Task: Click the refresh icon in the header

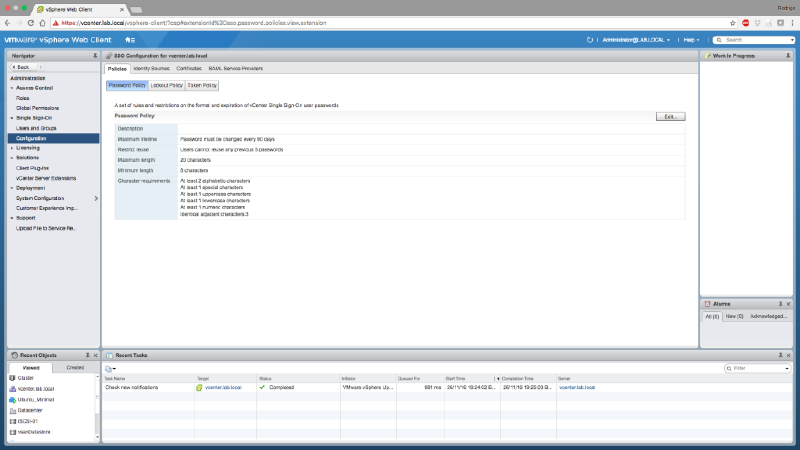Action: pos(590,40)
